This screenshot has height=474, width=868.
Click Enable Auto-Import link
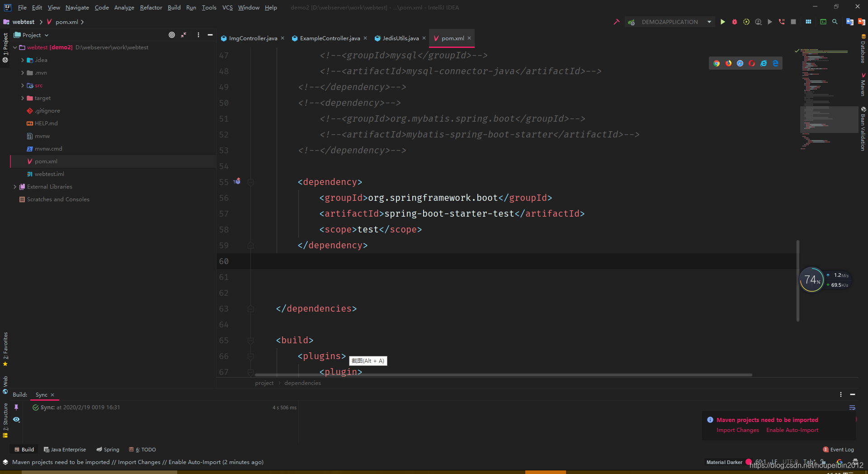(x=792, y=430)
